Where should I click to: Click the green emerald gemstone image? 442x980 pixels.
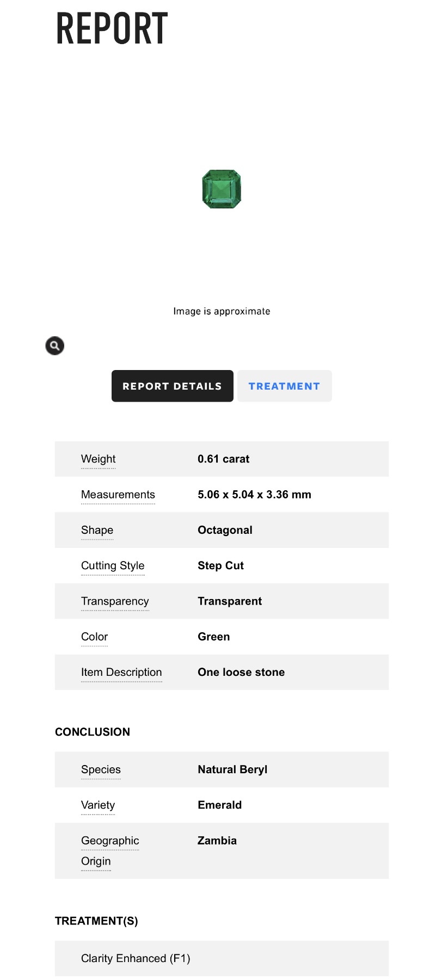[x=222, y=189]
